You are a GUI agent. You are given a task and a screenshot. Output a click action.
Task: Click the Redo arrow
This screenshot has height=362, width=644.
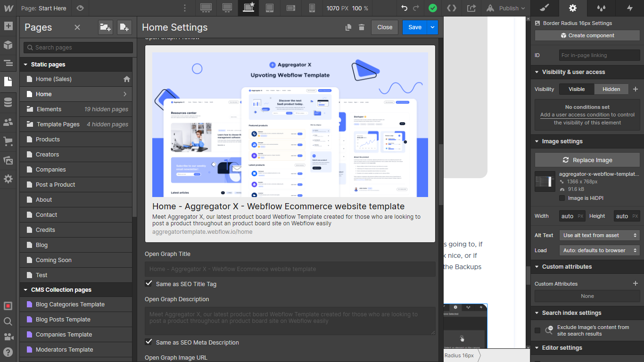coord(416,8)
